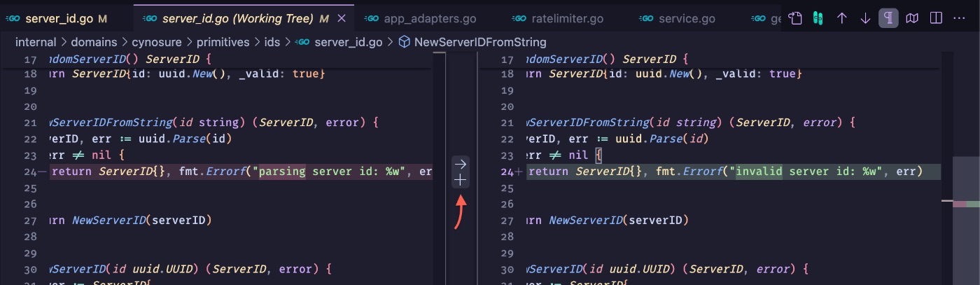This screenshot has height=285, width=980.
Task: Click the Go icon on the ratelimiter.go tab
Action: tap(519, 19)
